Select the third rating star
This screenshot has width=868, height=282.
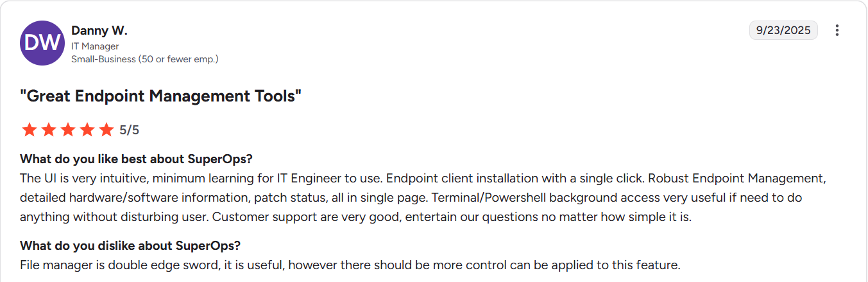(x=68, y=130)
